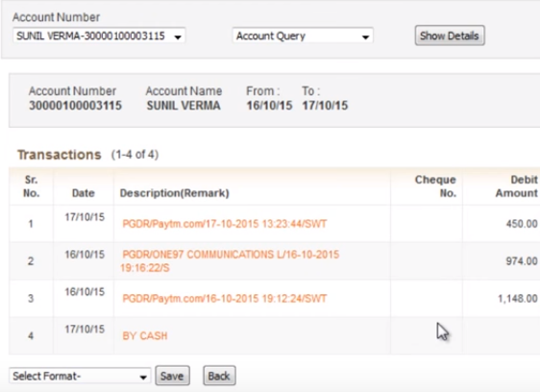The width and height of the screenshot is (540, 392).
Task: Click the Save button
Action: [x=172, y=376]
